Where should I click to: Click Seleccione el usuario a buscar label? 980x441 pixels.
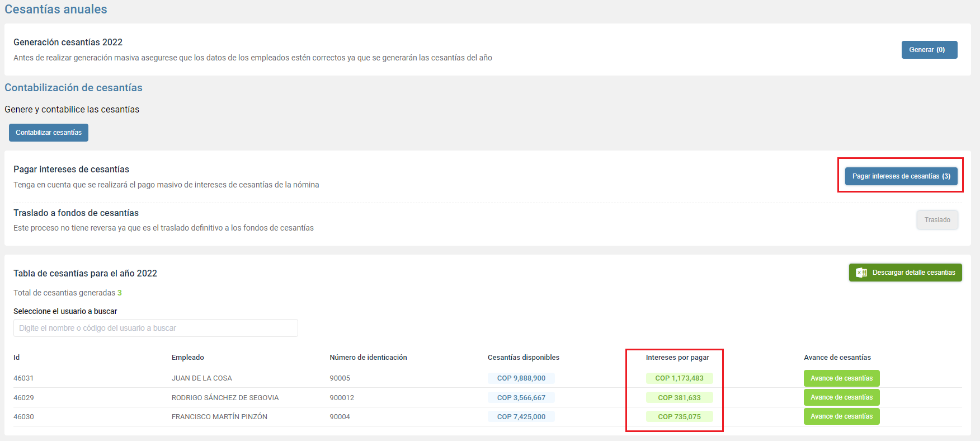click(65, 311)
